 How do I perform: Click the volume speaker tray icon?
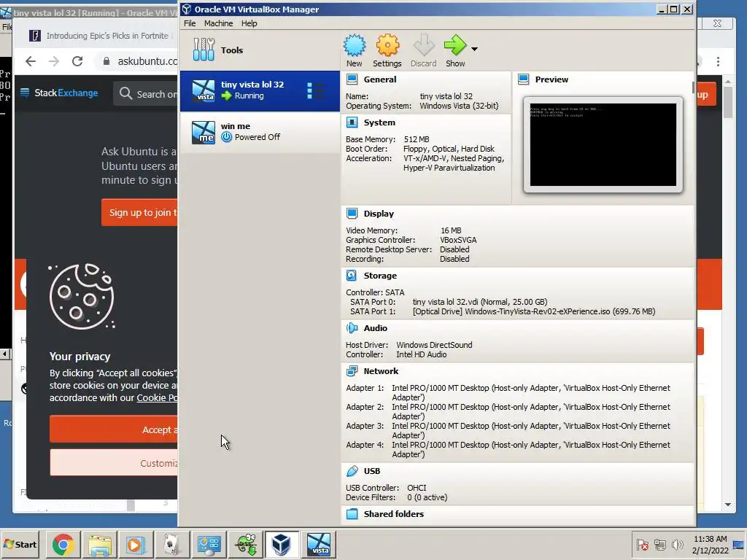click(x=677, y=544)
